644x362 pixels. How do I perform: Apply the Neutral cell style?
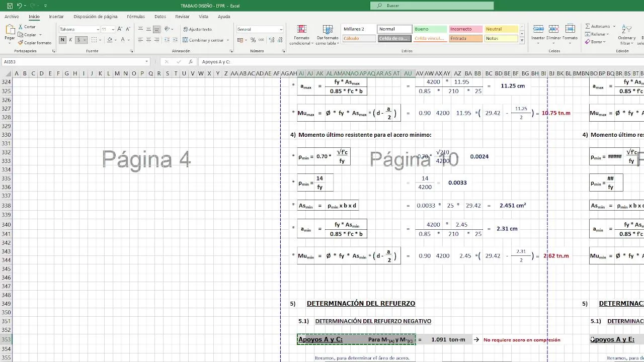click(x=501, y=29)
